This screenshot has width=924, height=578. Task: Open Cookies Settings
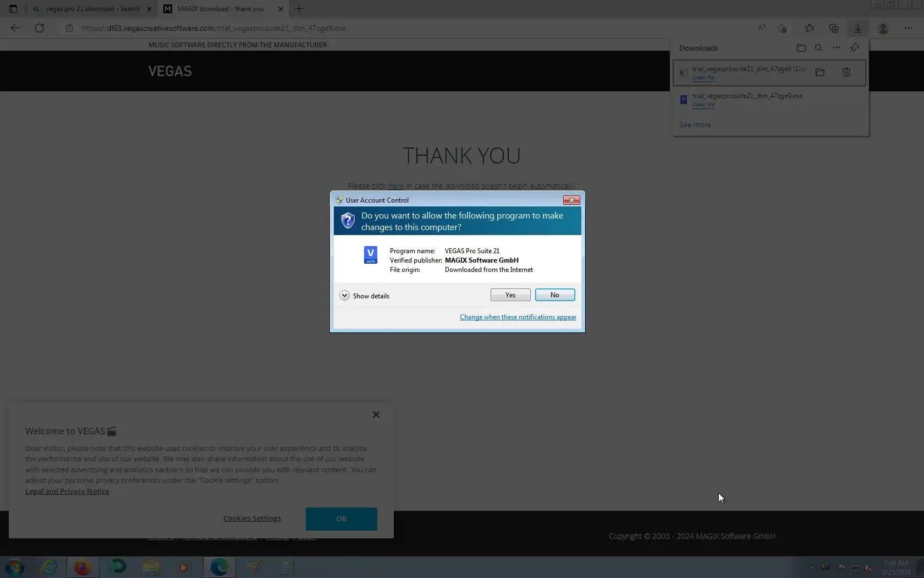252,519
